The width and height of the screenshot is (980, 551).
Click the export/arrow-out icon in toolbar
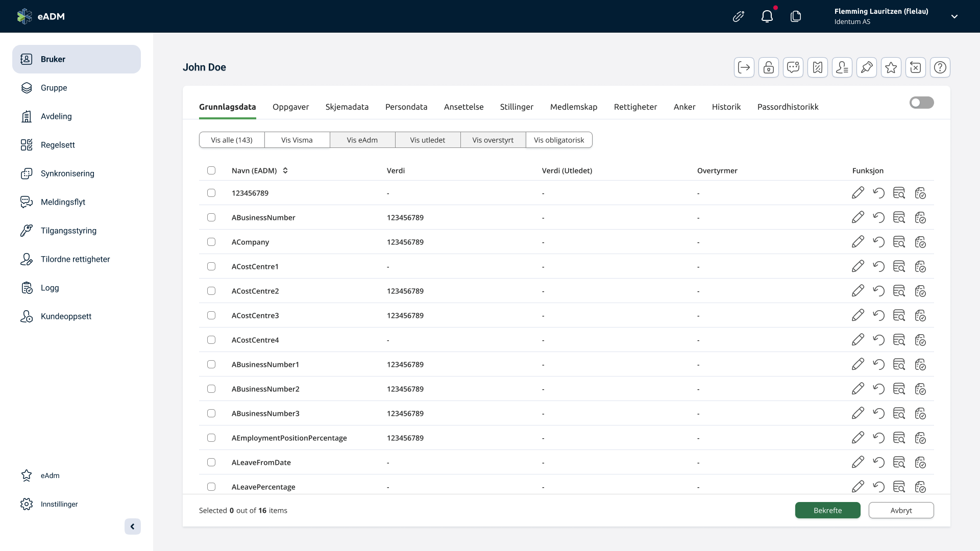744,67
